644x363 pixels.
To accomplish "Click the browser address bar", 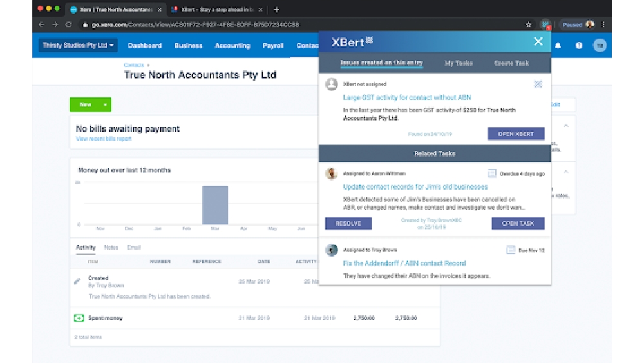I will coord(300,25).
